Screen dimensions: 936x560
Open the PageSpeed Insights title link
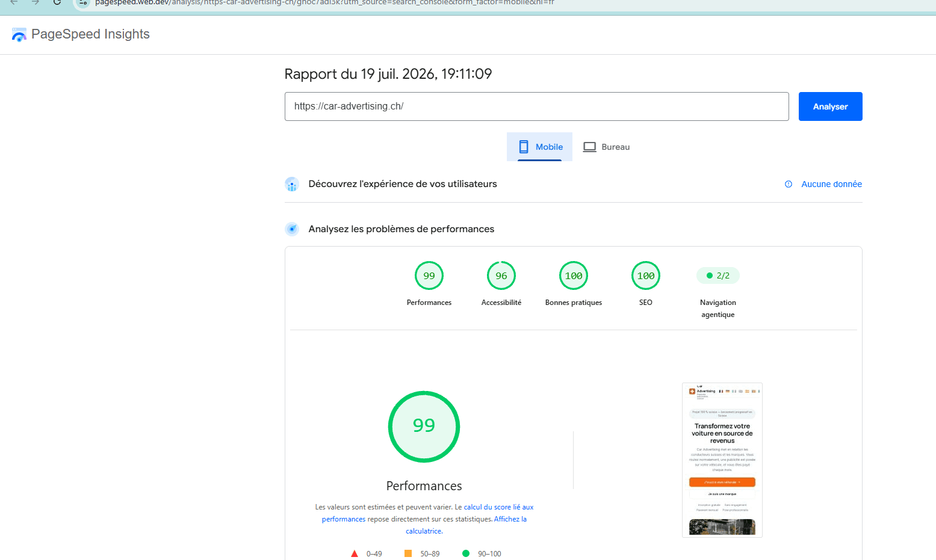(x=90, y=34)
